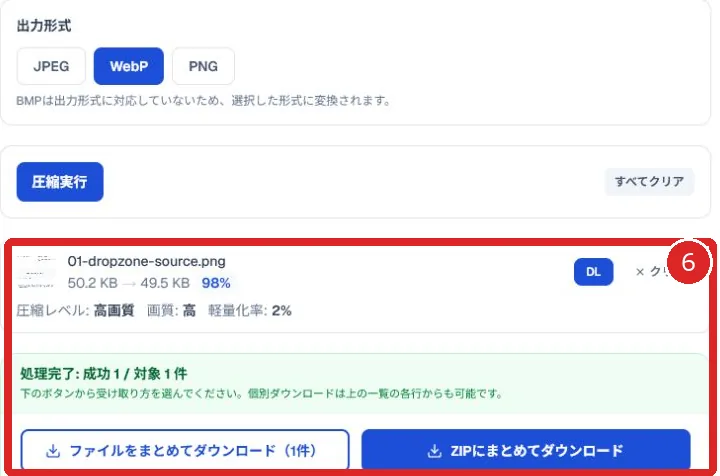Click the DL button for 01-dropzone-source.png
The image size is (720, 476).
click(593, 272)
